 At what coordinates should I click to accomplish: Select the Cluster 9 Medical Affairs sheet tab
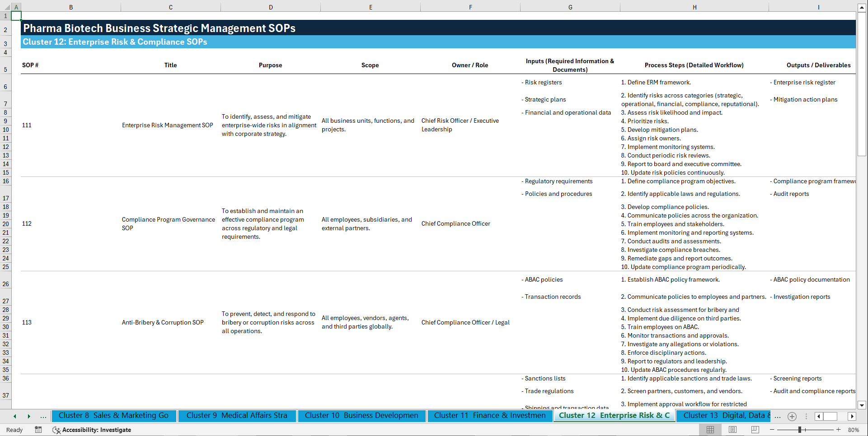click(237, 416)
